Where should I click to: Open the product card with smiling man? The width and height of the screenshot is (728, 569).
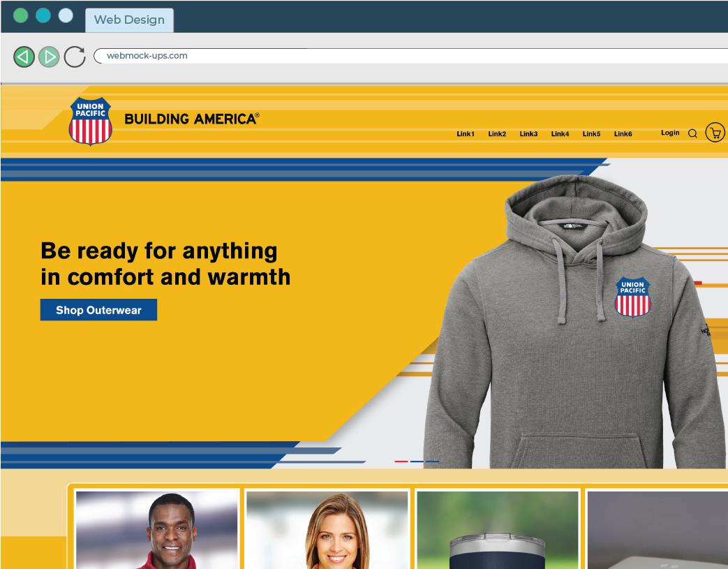pos(157,529)
